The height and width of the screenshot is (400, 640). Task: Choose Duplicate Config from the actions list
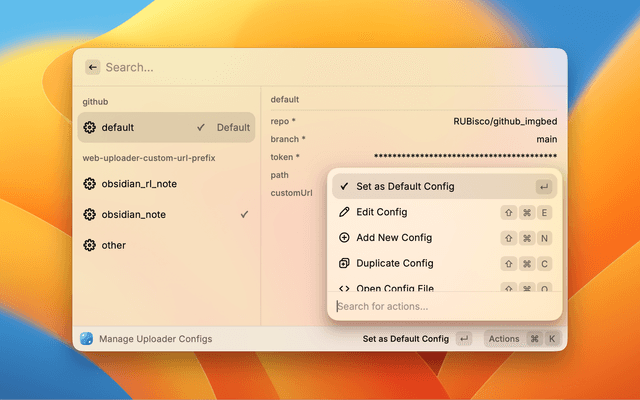click(395, 264)
